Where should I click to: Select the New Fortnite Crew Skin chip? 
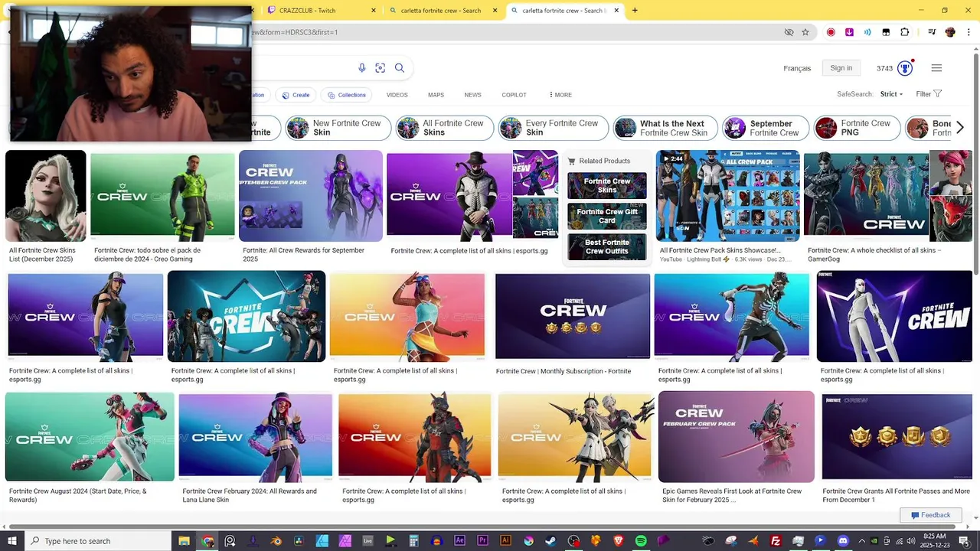338,128
